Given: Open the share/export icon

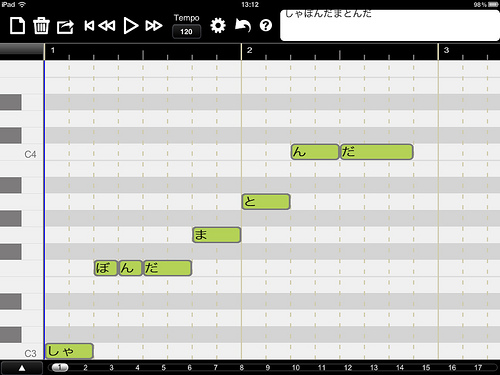Looking at the screenshot, I should pyautogui.click(x=65, y=26).
